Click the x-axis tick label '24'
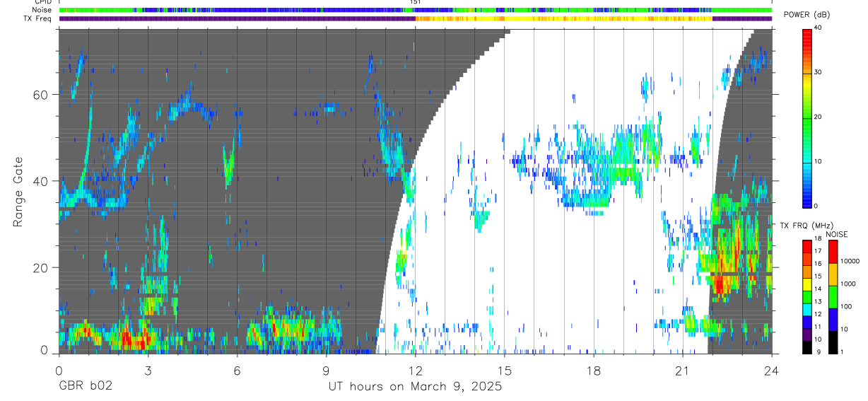Image resolution: width=868 pixels, height=401 pixels. 772,369
